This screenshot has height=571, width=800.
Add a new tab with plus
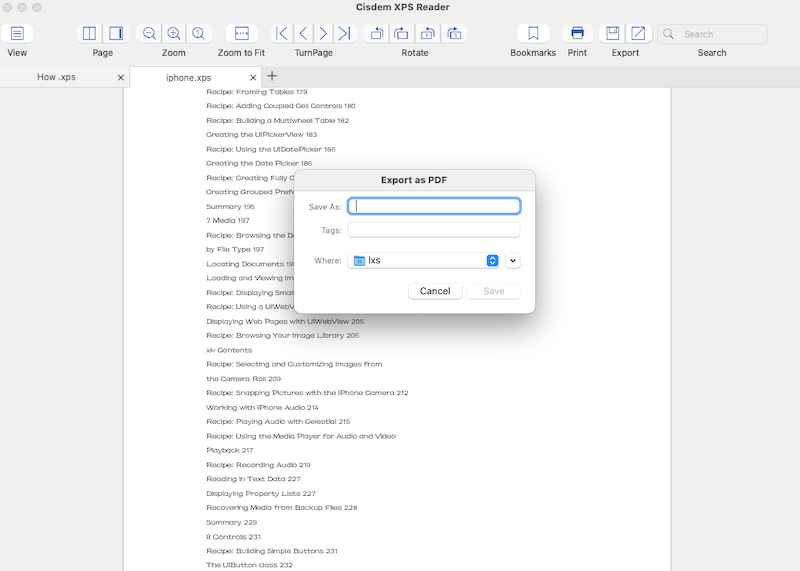point(272,76)
